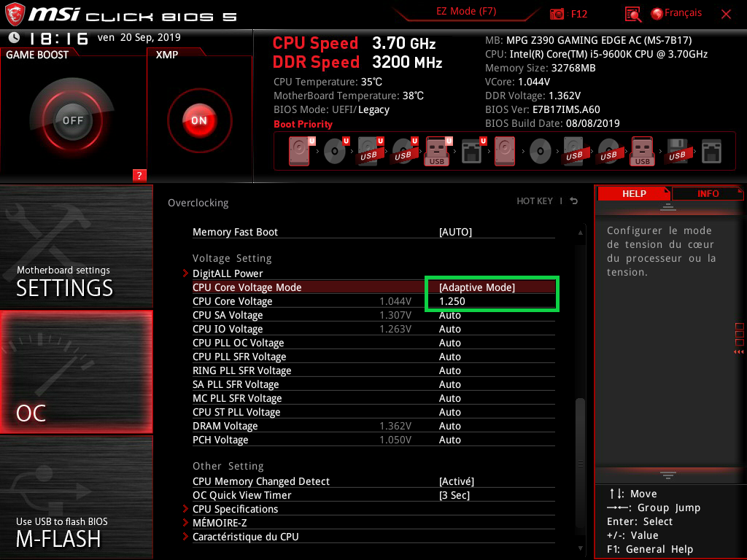Edit the CPU IO Voltage Auto field
Screen dimensions: 747x560
(449, 329)
